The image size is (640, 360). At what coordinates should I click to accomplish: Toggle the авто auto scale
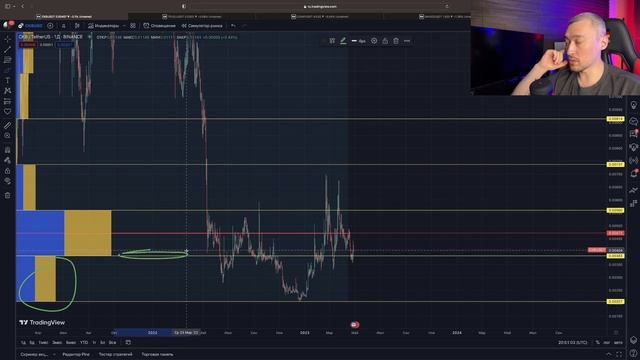(618, 342)
